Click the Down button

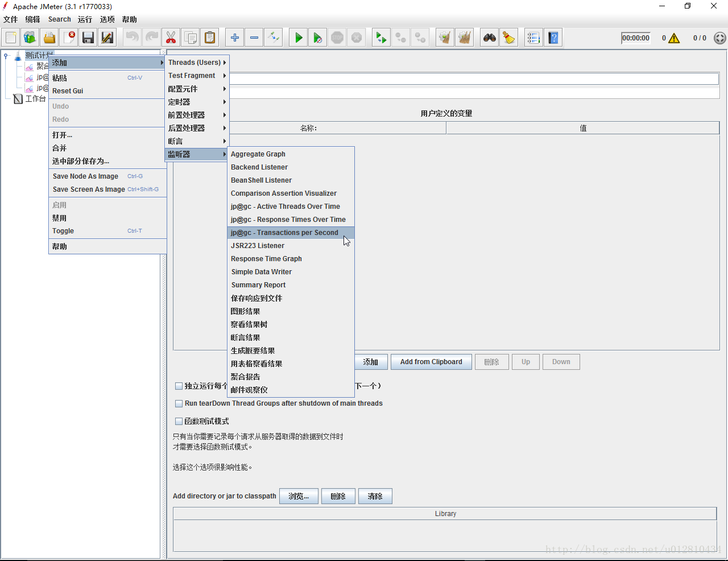pos(561,362)
